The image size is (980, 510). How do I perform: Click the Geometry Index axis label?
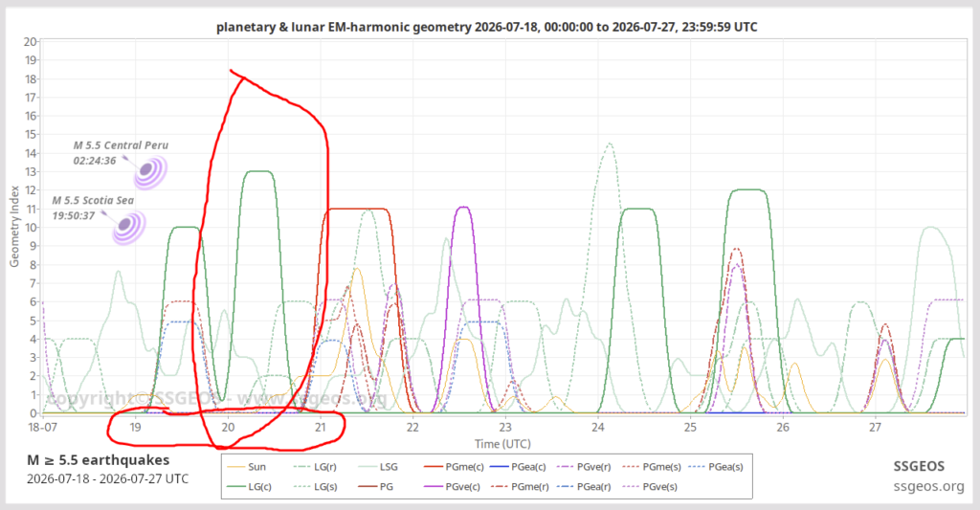click(x=13, y=226)
